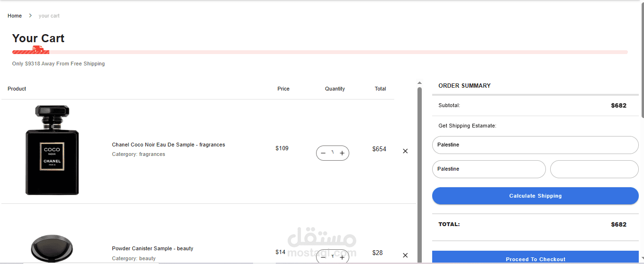Open the Chanel Coco Noir product image
The height and width of the screenshot is (264, 644).
[52, 150]
